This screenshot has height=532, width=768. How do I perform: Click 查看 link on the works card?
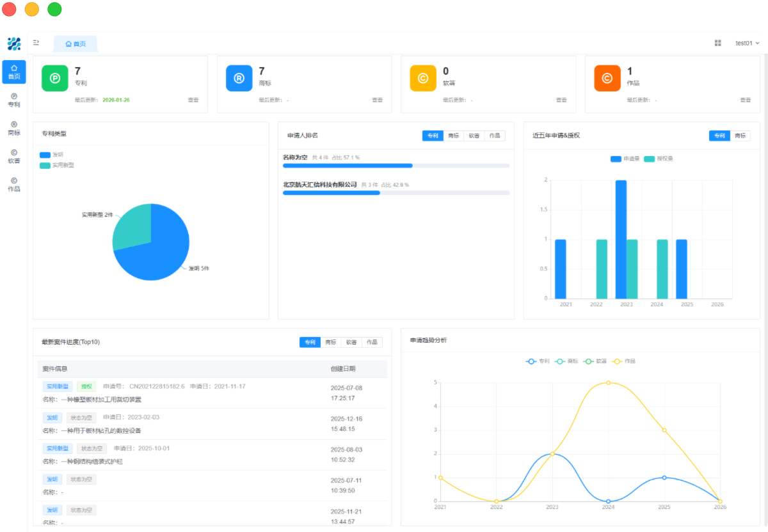click(x=745, y=100)
